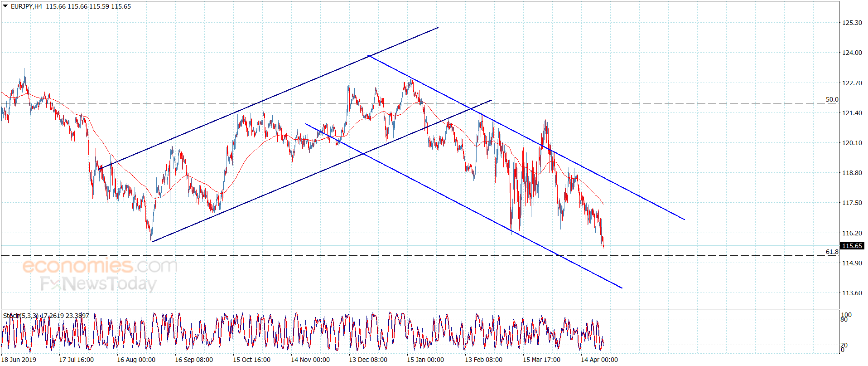868x366 pixels.
Task: Select the EURJPY,H4 chart symbol label
Action: tap(26, 6)
